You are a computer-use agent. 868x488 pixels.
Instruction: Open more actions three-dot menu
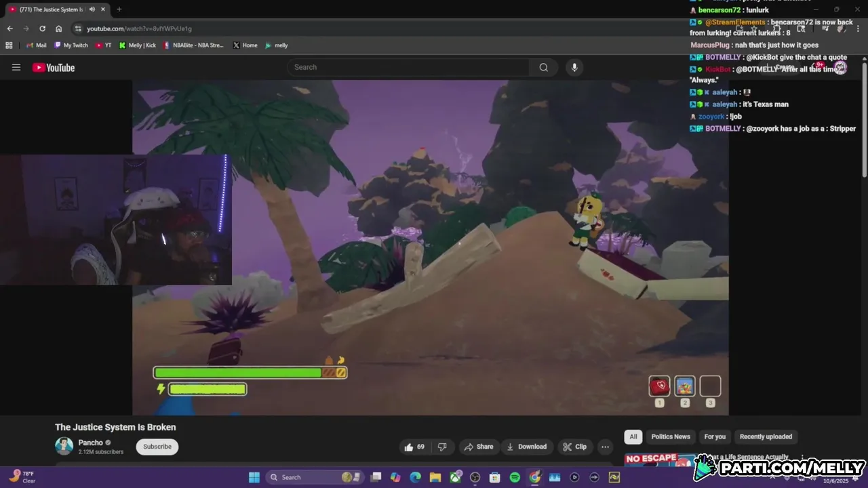click(x=605, y=447)
